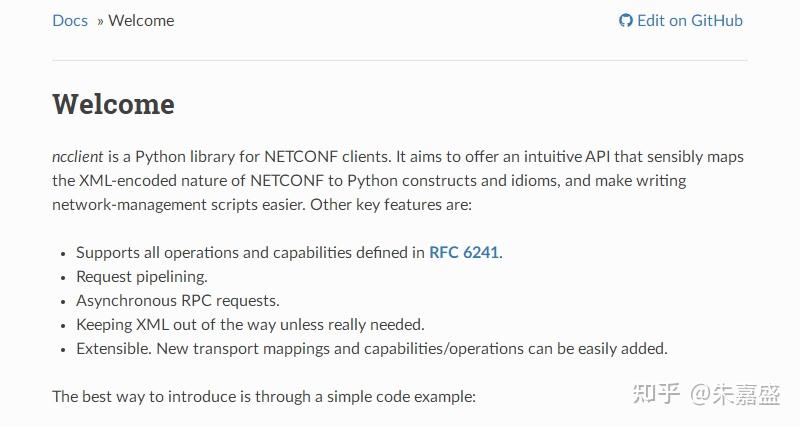Click the 'network-management scripts easier' paragraph line
800x427 pixels.
tap(261, 204)
